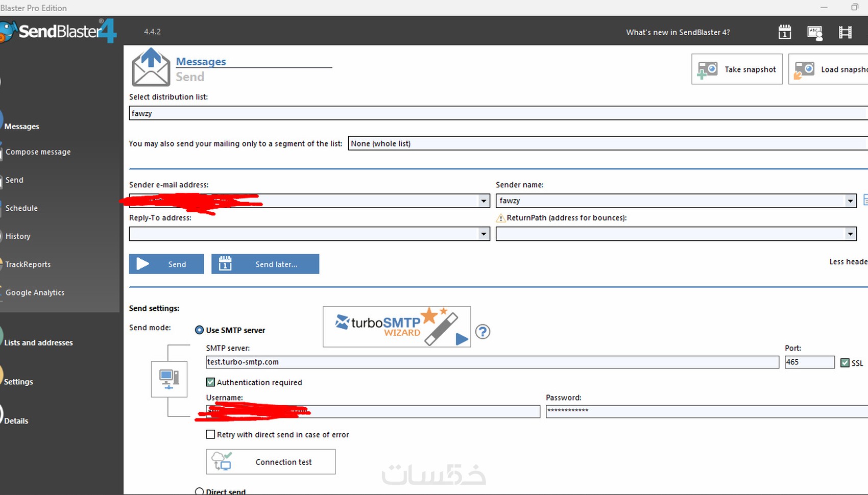The image size is (868, 495).
Task: Select Send in the sidebar
Action: pyautogui.click(x=14, y=180)
